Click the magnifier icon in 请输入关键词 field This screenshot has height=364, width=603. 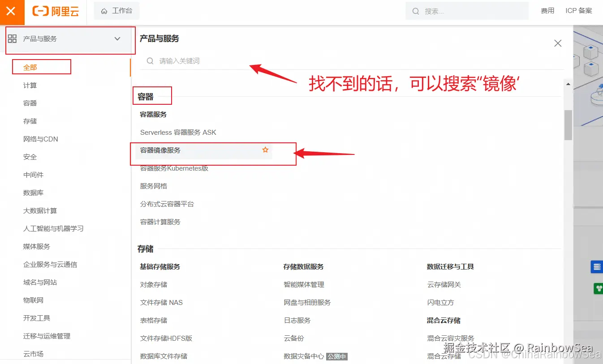coord(150,61)
